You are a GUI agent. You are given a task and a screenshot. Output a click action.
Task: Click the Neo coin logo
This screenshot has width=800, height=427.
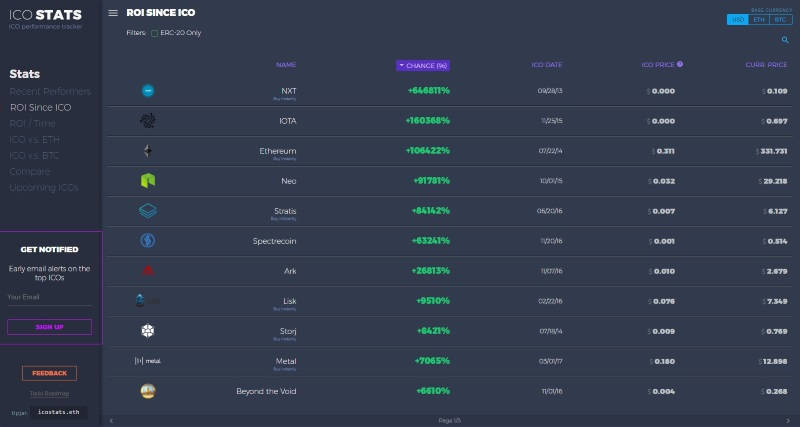(148, 181)
